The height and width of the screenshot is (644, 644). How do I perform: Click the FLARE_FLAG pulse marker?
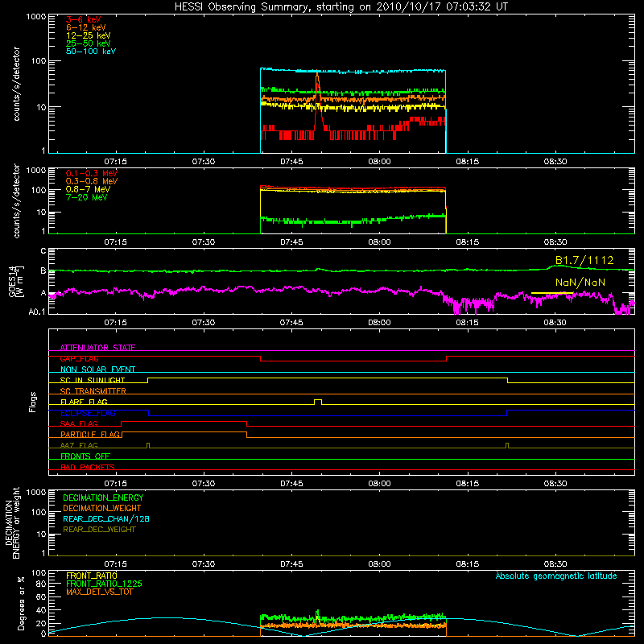(318, 402)
